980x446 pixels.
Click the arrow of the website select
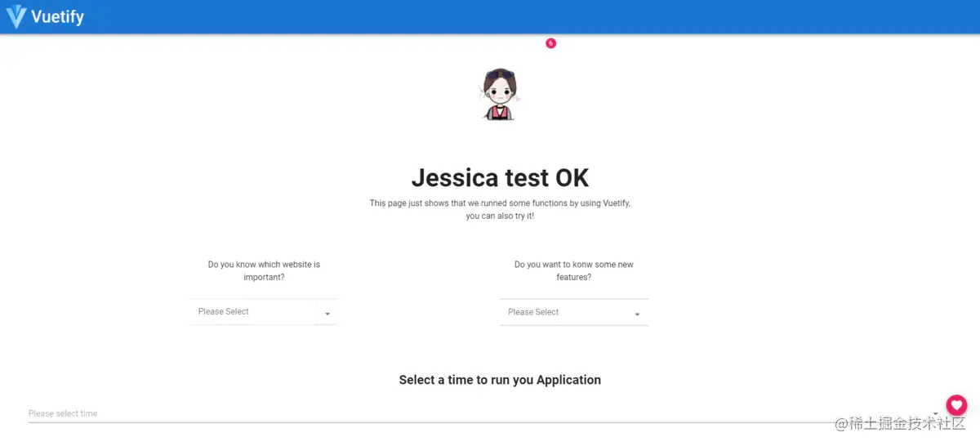(x=327, y=314)
